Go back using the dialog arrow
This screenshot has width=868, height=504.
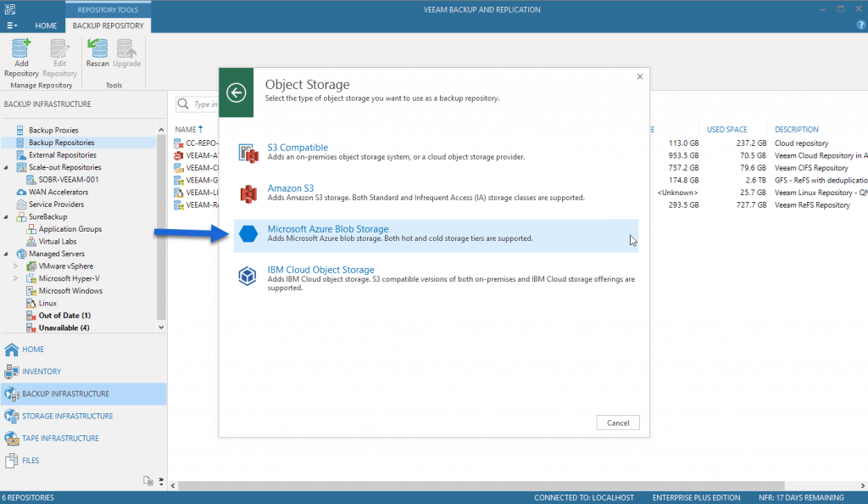tap(236, 92)
